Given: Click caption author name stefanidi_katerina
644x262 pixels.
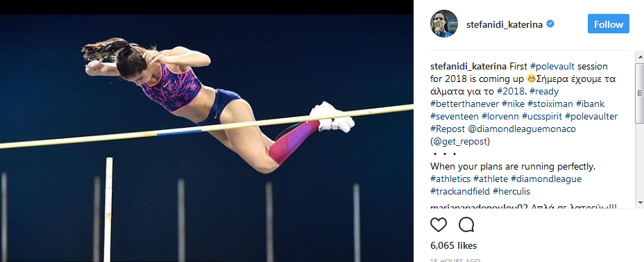Looking at the screenshot, I should point(468,66).
